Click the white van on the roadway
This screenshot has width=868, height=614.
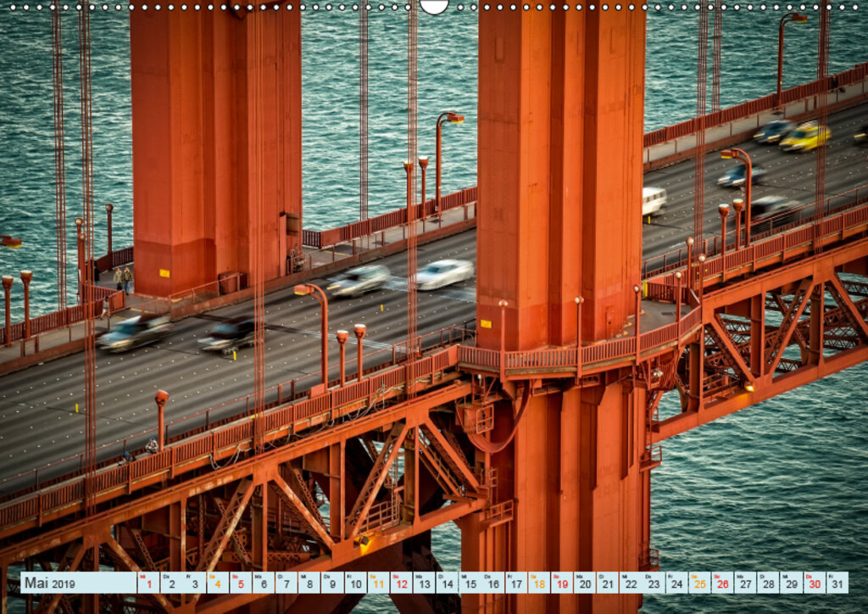(654, 201)
